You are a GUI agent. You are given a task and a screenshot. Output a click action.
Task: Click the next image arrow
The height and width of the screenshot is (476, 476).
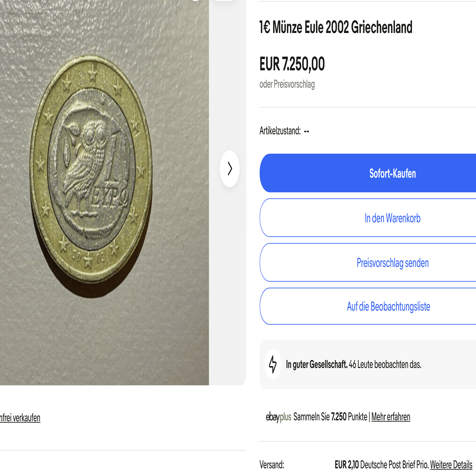point(229,169)
